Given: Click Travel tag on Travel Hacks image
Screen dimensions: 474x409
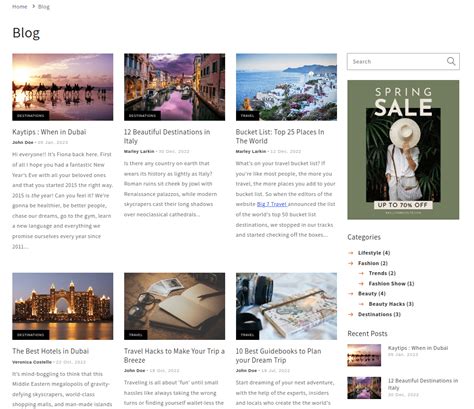Looking at the screenshot, I should coord(136,335).
